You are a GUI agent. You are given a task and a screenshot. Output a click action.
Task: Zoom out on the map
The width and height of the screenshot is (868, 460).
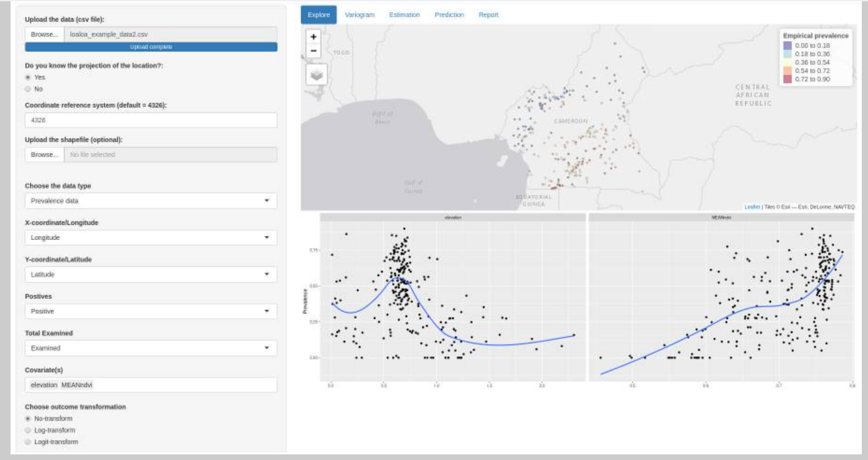314,52
